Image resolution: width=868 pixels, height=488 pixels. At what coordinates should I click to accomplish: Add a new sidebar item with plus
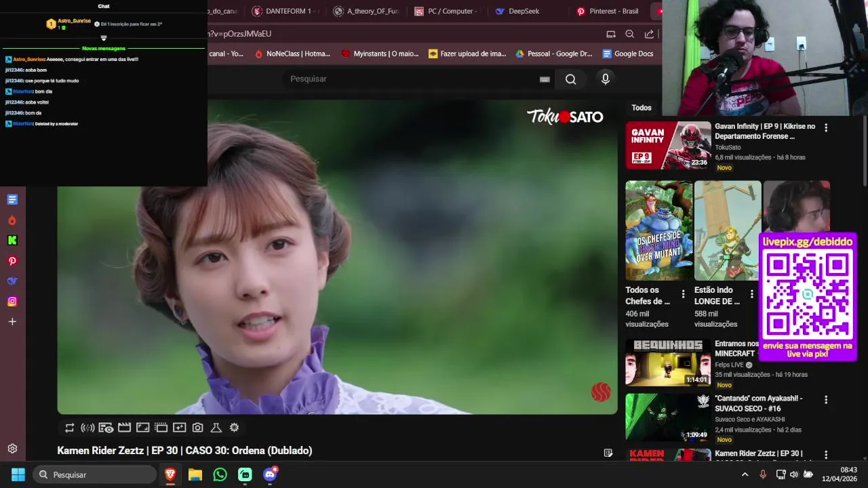12,322
